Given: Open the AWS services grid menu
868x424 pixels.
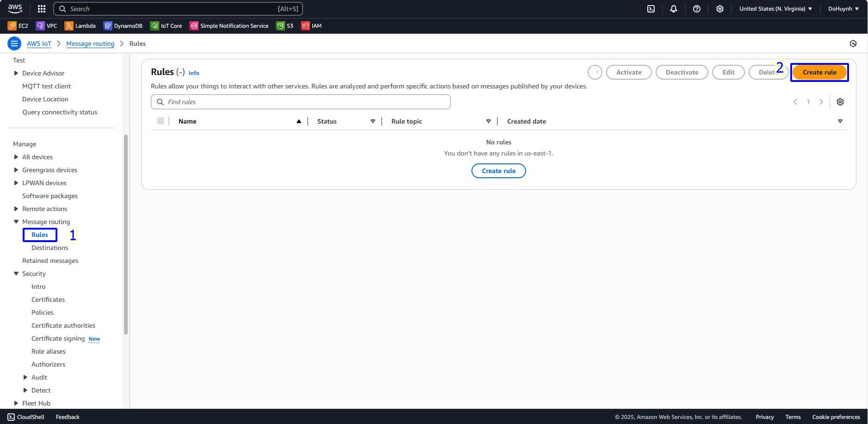Looking at the screenshot, I should point(41,9).
